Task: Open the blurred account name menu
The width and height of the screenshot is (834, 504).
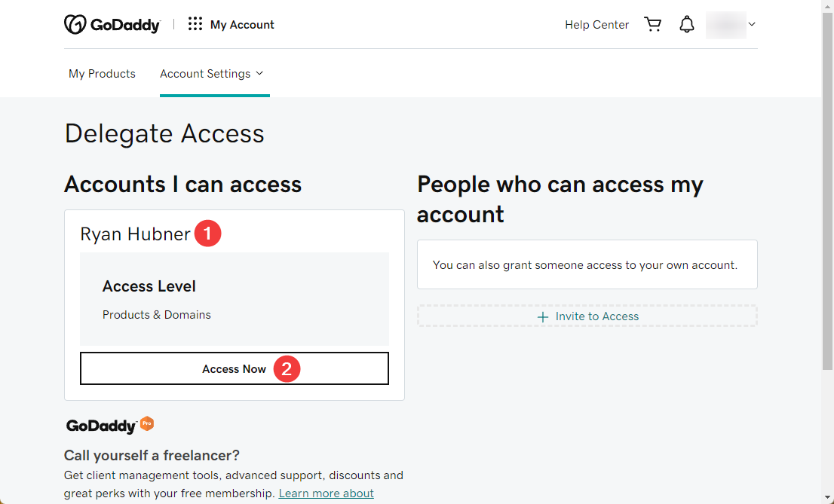Action: (x=726, y=24)
